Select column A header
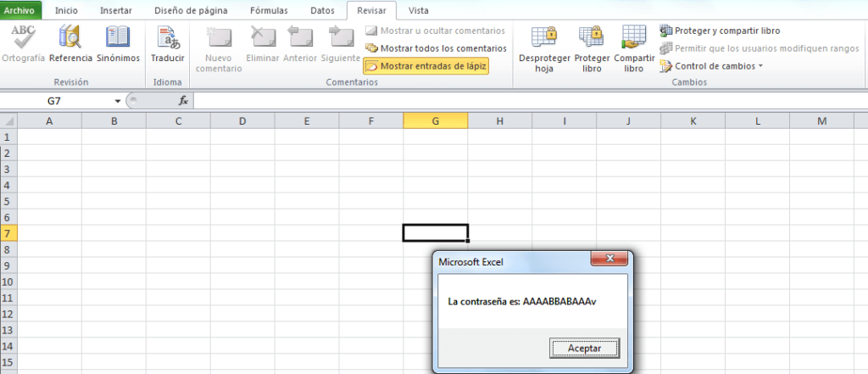The image size is (868, 374). 49,120
